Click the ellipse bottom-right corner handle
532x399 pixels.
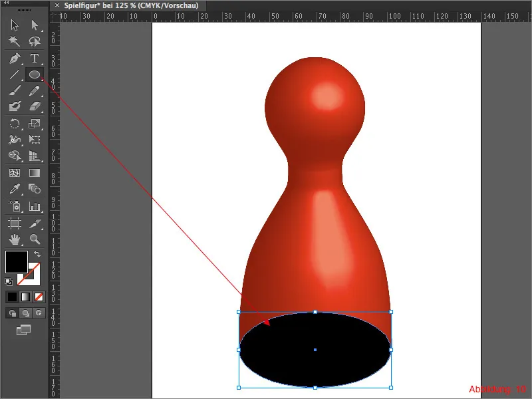point(391,388)
